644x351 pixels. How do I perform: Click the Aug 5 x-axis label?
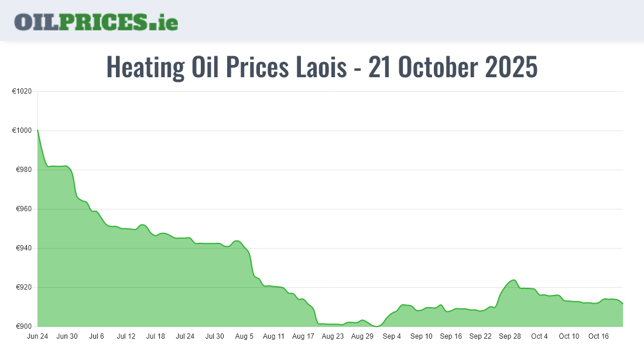click(244, 336)
